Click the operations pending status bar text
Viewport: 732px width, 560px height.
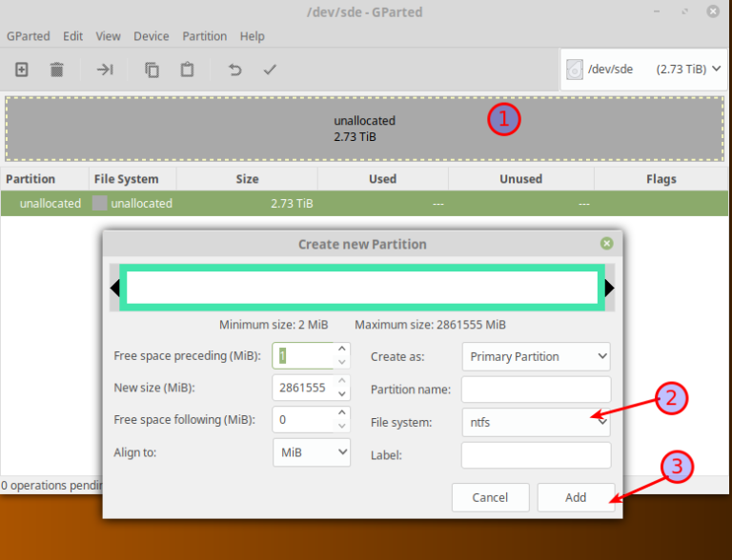click(51, 486)
